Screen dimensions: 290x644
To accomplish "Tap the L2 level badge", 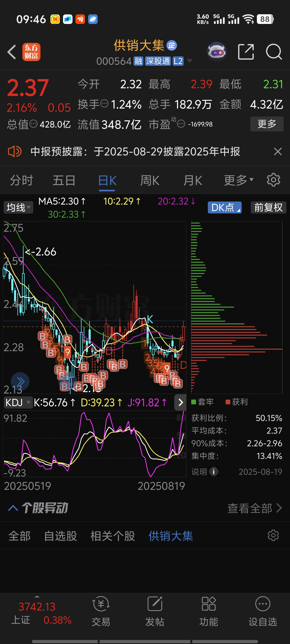I will pos(178,61).
